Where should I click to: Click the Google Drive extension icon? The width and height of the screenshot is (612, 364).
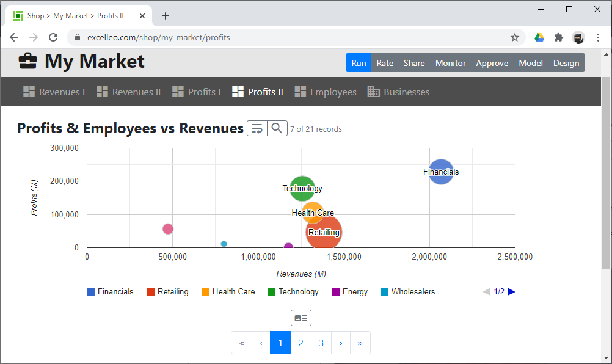coord(539,37)
